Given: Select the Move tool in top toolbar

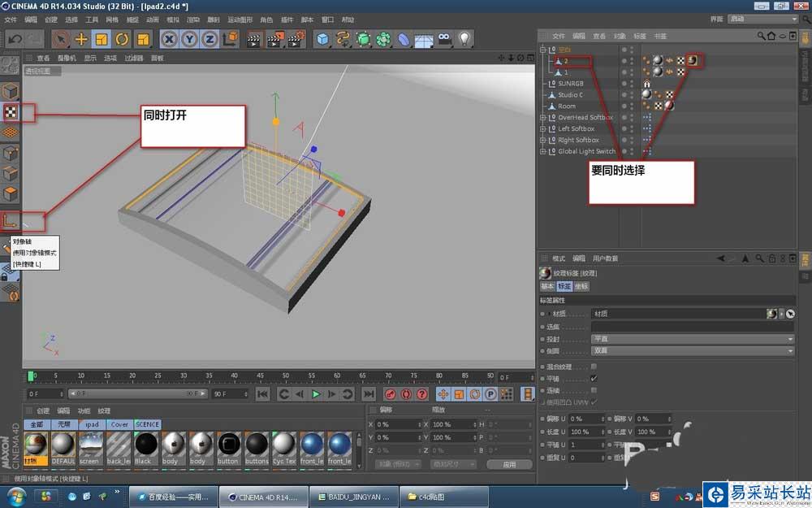Looking at the screenshot, I should tap(81, 38).
